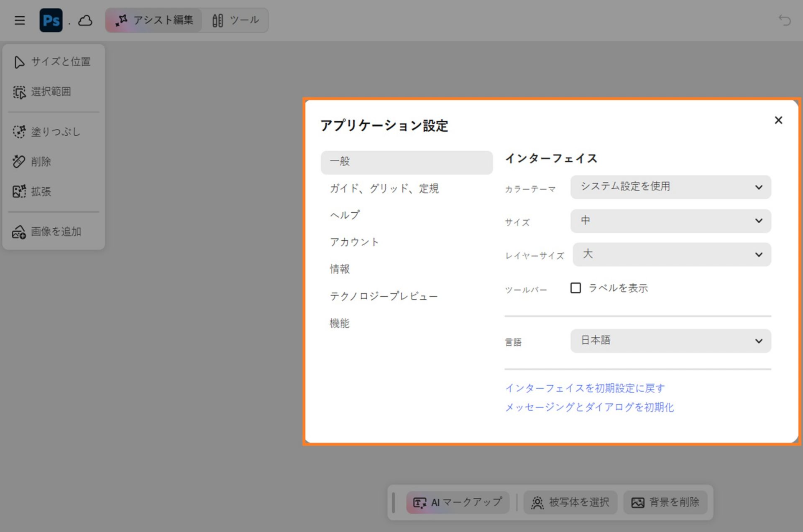
Task: Click the AI マークアップ button
Action: point(458,502)
